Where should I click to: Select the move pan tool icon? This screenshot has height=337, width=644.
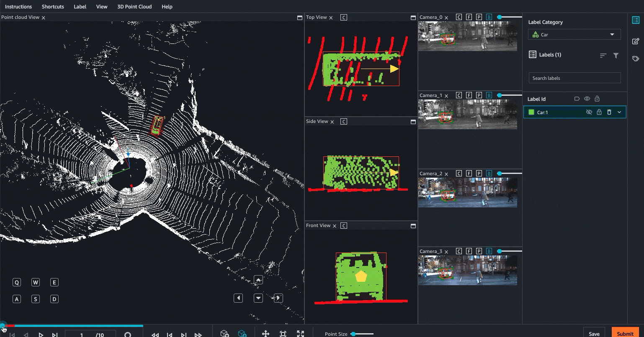click(265, 334)
